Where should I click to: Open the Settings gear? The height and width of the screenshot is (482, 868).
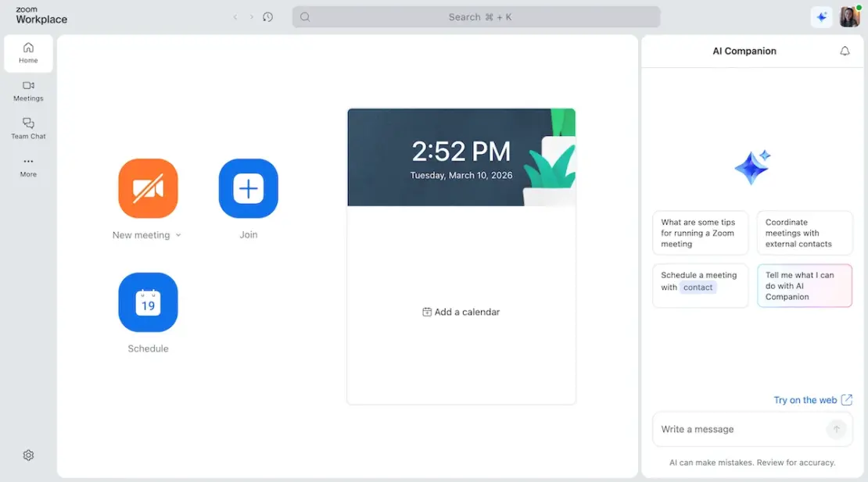(28, 455)
